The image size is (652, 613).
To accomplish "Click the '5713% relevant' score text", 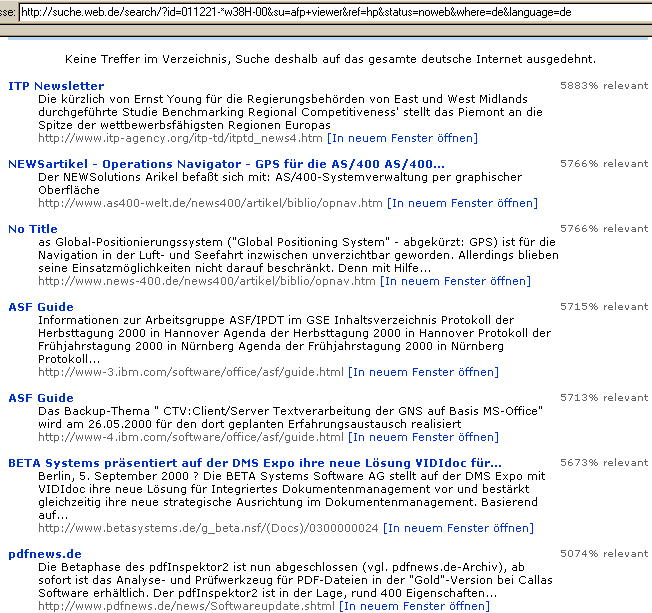I will [604, 398].
